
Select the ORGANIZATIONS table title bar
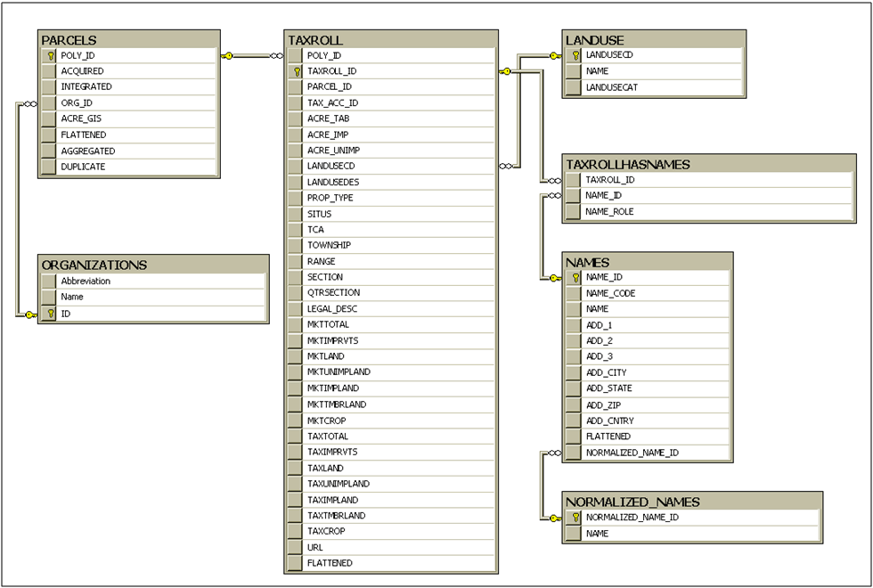point(153,265)
